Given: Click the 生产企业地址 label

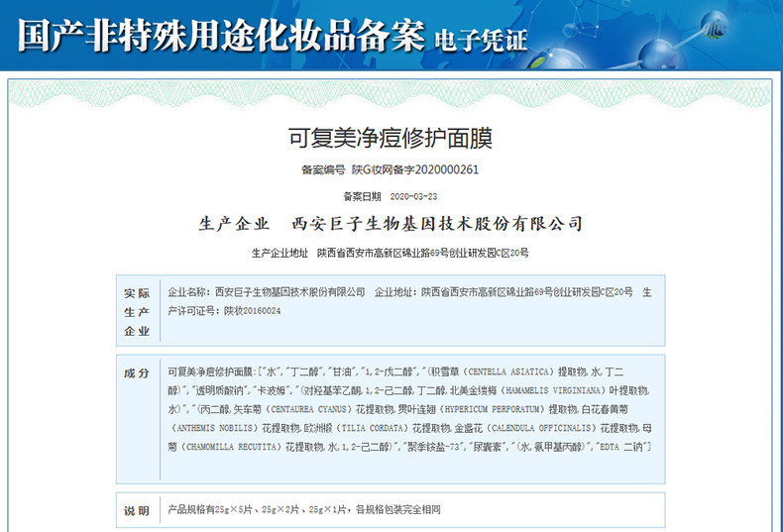Looking at the screenshot, I should click(280, 253).
